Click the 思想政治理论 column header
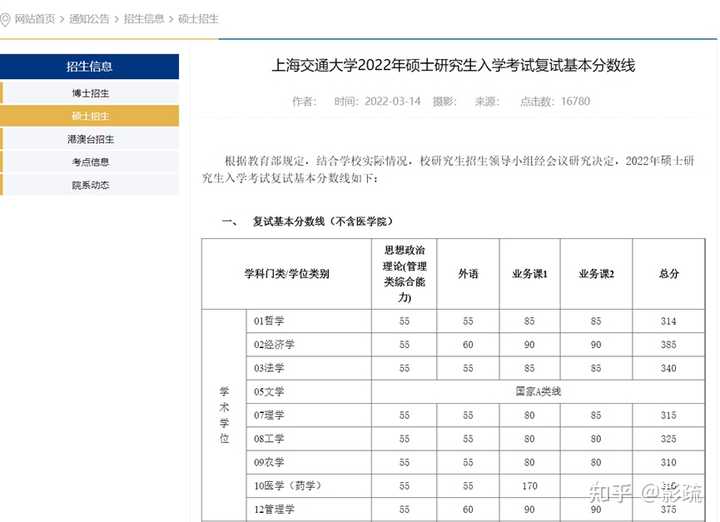The width and height of the screenshot is (720, 522). coord(404,274)
